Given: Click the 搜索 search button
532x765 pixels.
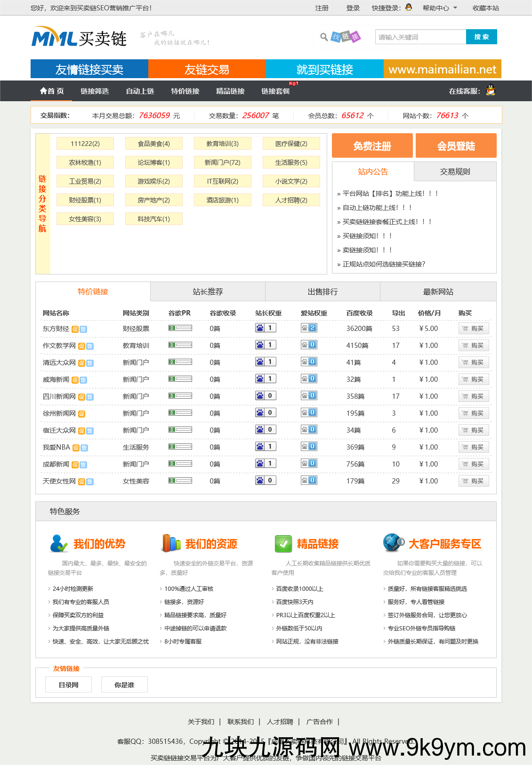Looking at the screenshot, I should (482, 37).
